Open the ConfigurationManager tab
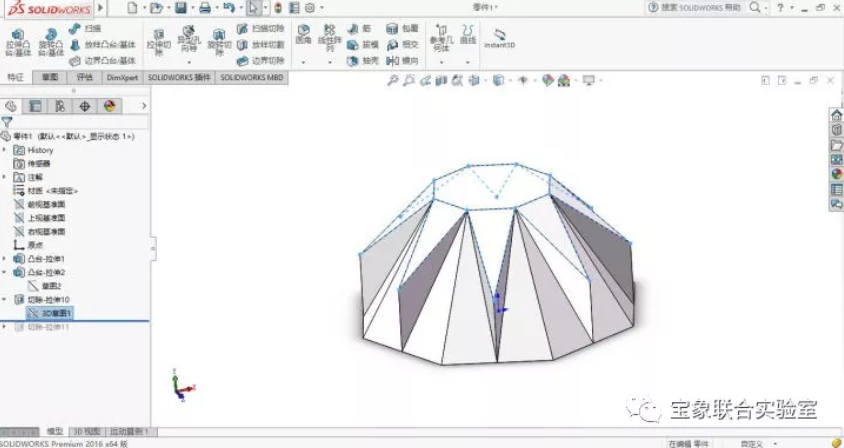 coord(60,106)
